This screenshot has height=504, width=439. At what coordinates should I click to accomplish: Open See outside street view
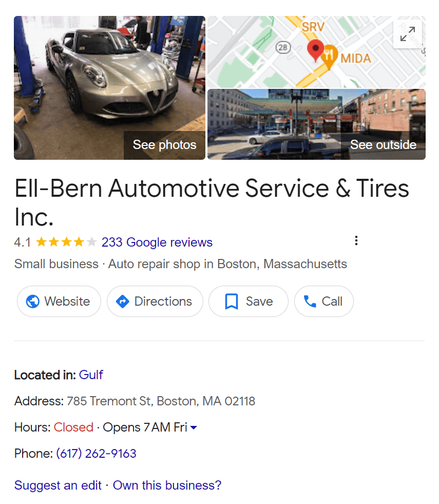point(383,145)
